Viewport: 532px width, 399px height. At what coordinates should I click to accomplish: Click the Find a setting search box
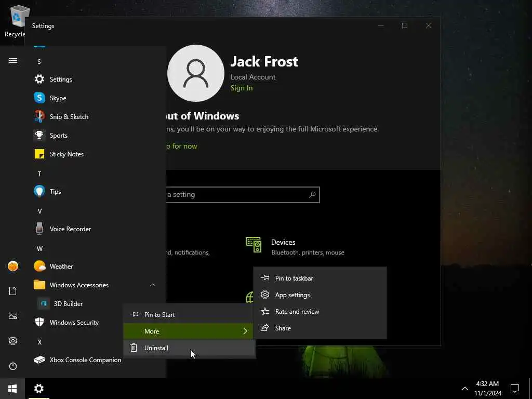(x=243, y=195)
